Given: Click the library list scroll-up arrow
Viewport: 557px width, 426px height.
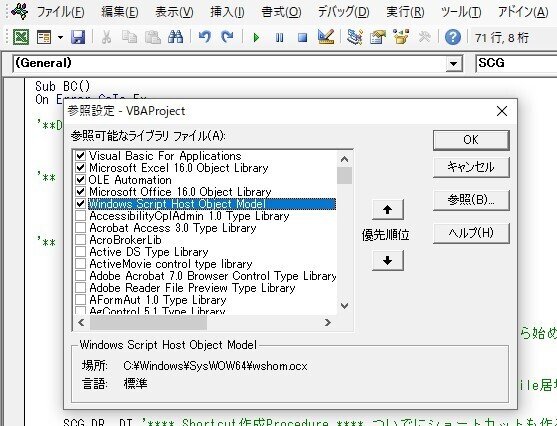Looking at the screenshot, I should tap(344, 159).
